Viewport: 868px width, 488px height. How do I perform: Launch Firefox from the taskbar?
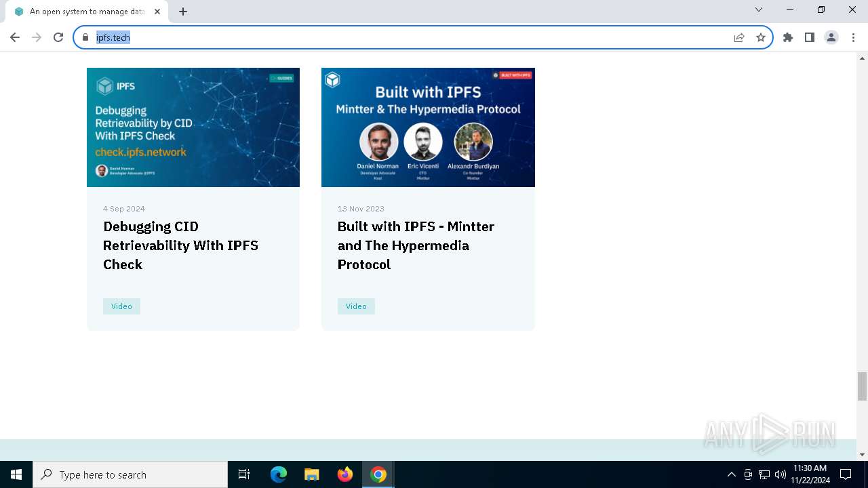coord(345,474)
